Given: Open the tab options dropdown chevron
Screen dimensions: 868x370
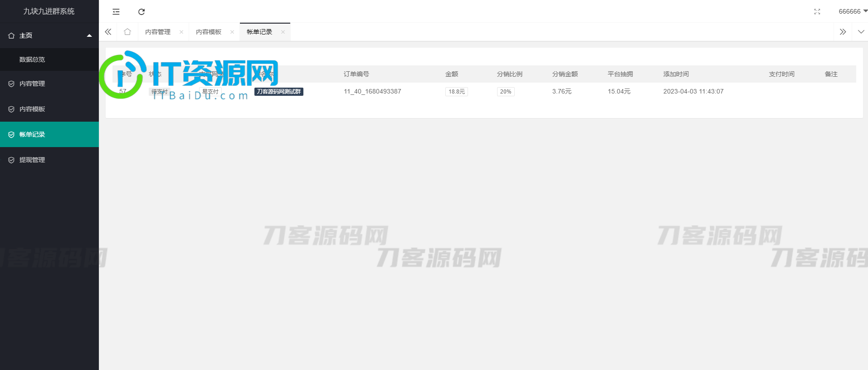Looking at the screenshot, I should pos(861,32).
